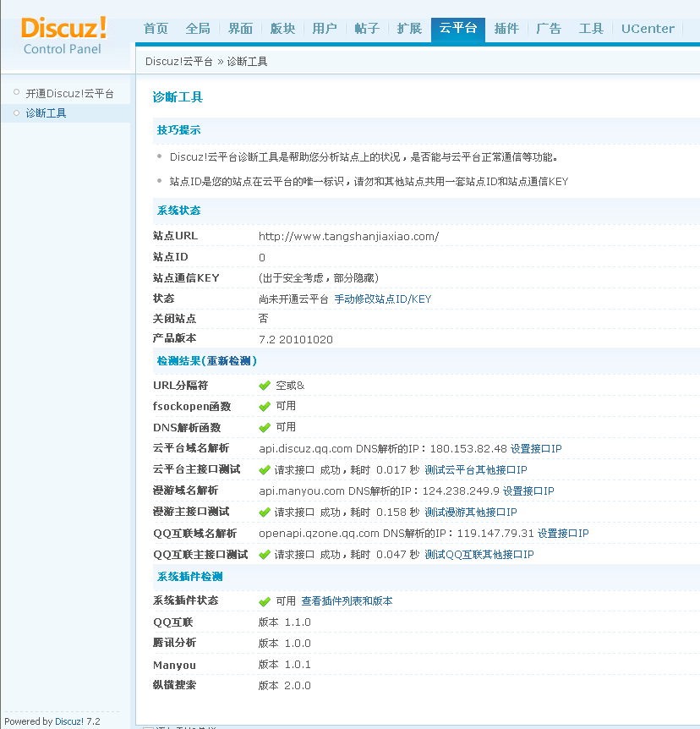Open the 全局 tab
Screen dimensions: 700x729
[x=198, y=29]
